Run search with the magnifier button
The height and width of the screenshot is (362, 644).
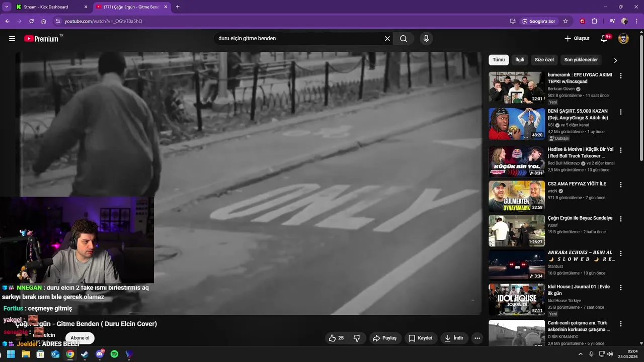pyautogui.click(x=404, y=39)
